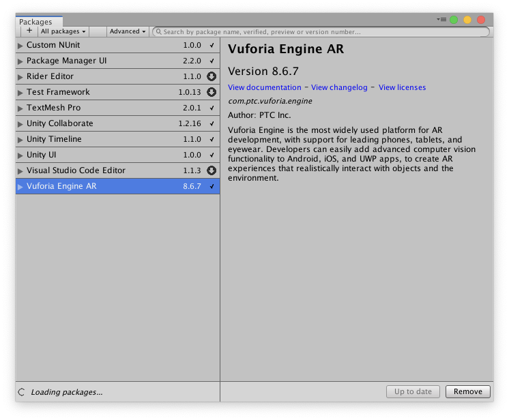Expand the Test Framework package row
The height and width of the screenshot is (420, 509).
click(x=20, y=93)
